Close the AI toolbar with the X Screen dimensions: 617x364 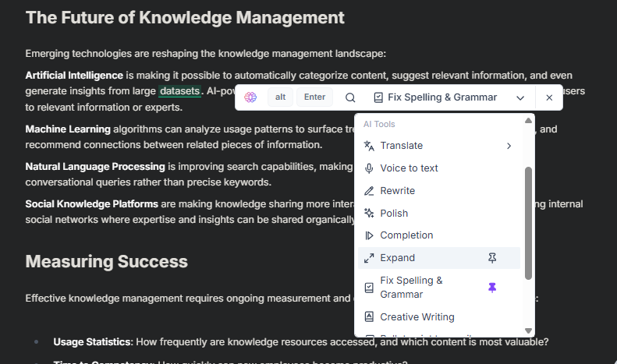549,97
